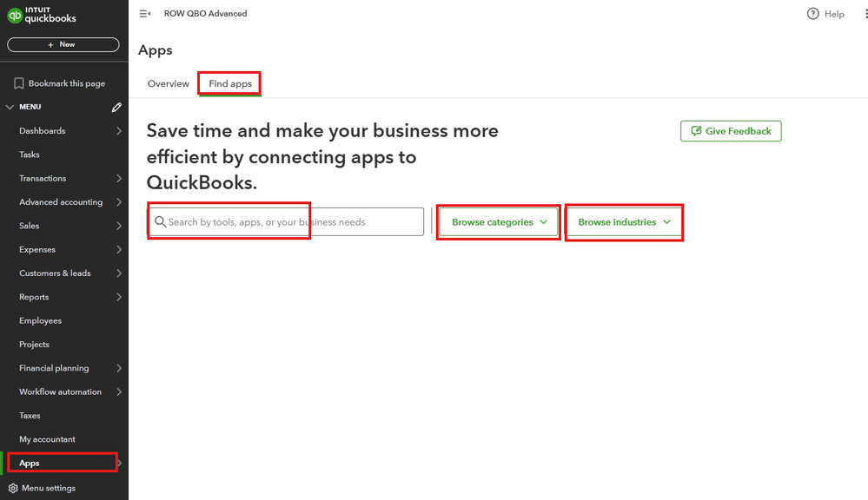The width and height of the screenshot is (868, 500).
Task: Click the search magnifier icon
Action: [x=160, y=222]
